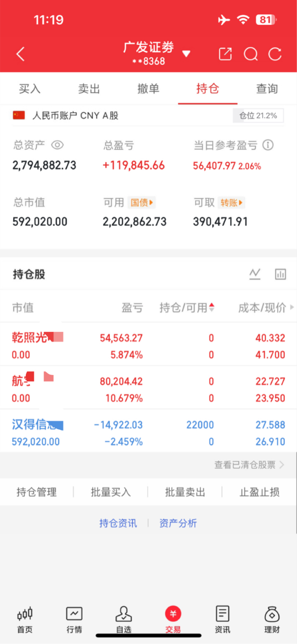Tap the 可用 amount 2,202,862.73
The image size is (297, 644).
pos(135,222)
